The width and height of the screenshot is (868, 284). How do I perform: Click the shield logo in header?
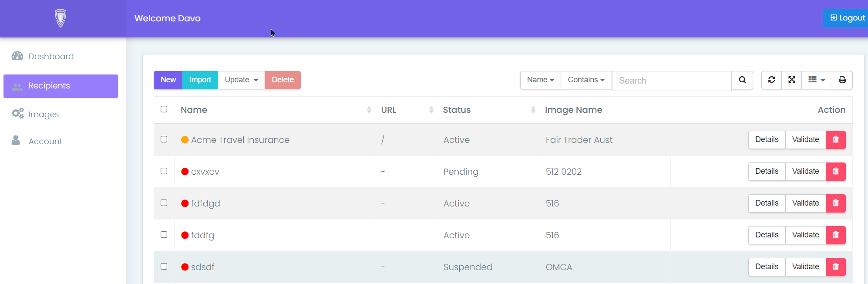(x=61, y=18)
